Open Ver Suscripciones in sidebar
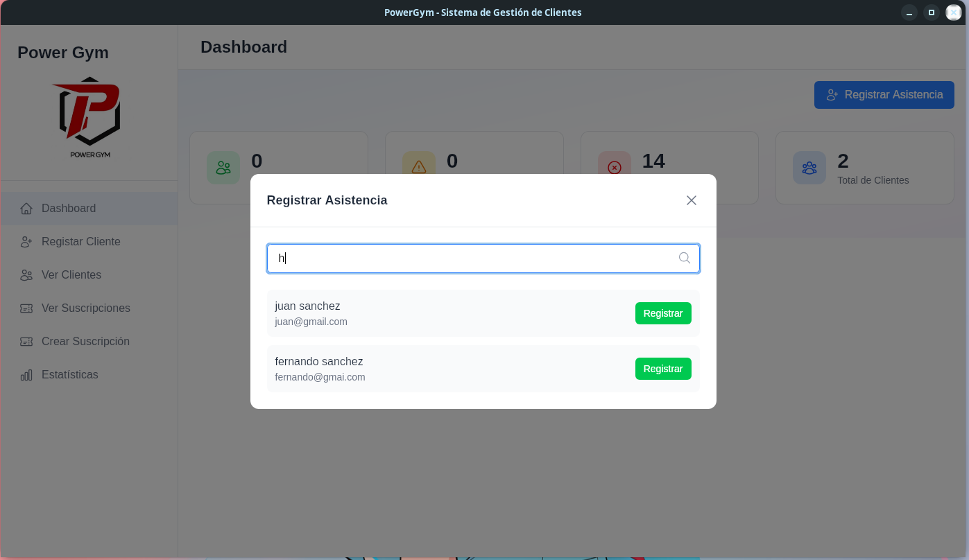 pos(89,308)
